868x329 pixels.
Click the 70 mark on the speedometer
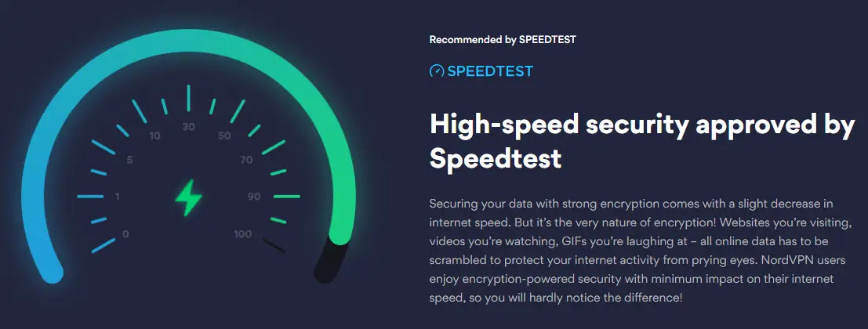[246, 161]
